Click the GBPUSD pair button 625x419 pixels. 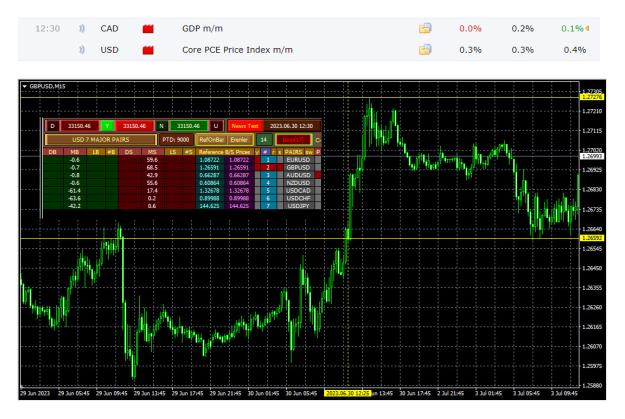(298, 167)
